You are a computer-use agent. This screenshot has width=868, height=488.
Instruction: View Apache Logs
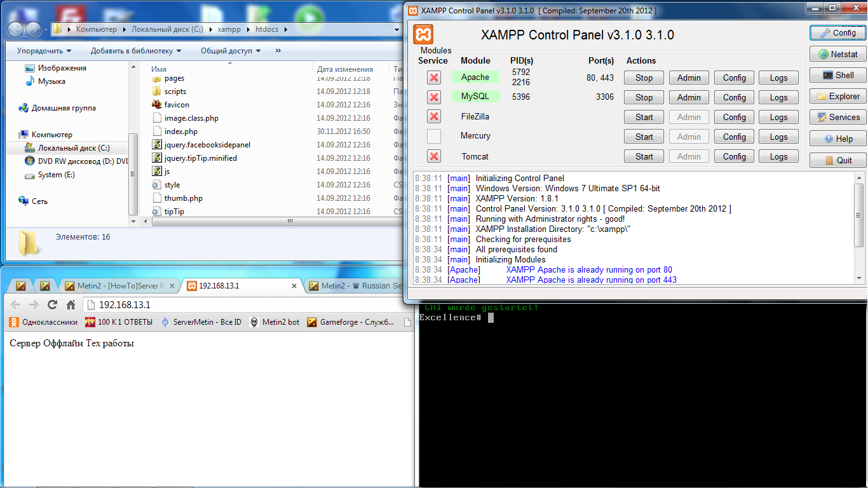pos(778,78)
